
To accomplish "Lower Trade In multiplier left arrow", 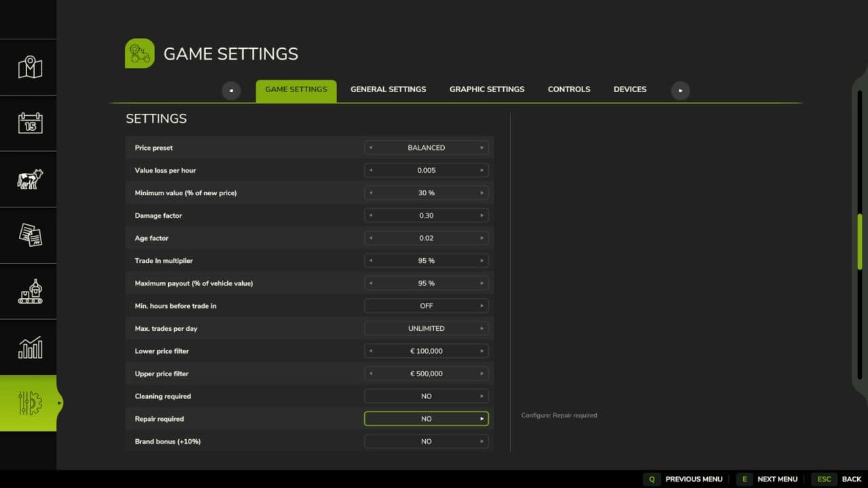I will pos(370,261).
